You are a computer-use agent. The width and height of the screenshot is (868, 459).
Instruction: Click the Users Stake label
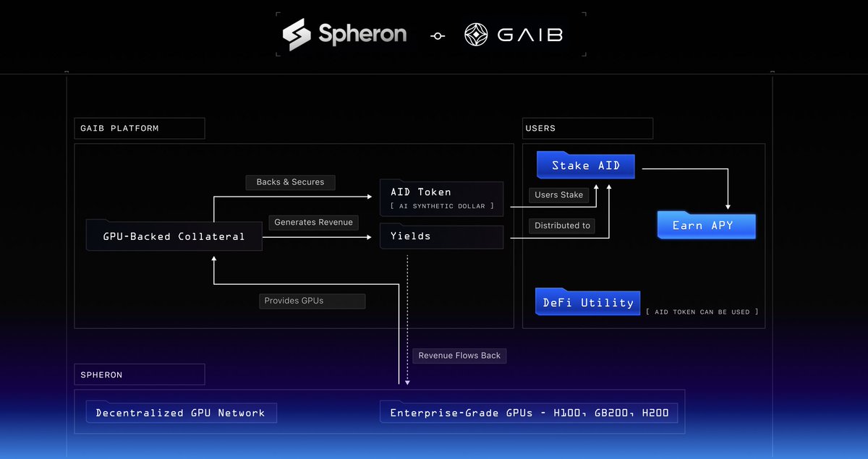tap(559, 195)
